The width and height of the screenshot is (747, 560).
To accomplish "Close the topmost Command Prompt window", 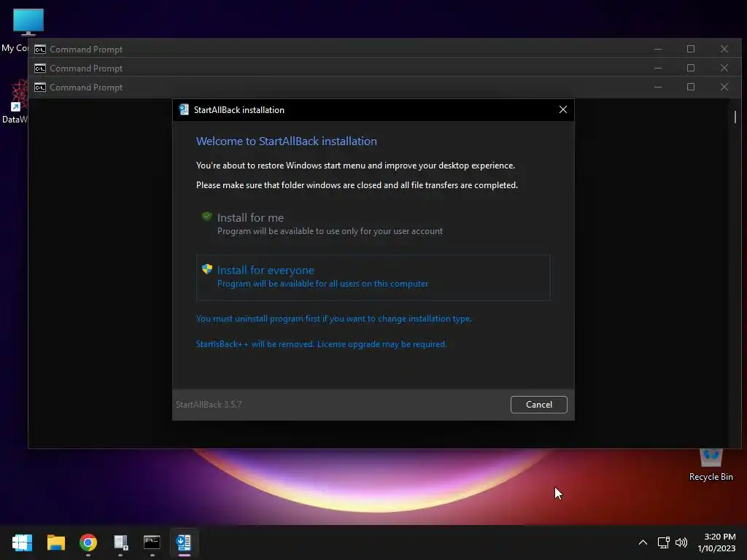I will coord(724,49).
